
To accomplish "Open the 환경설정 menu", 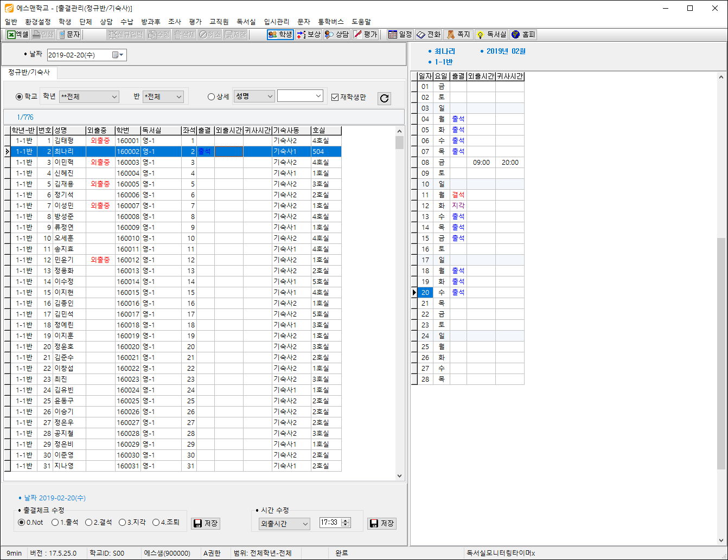I will click(x=38, y=22).
